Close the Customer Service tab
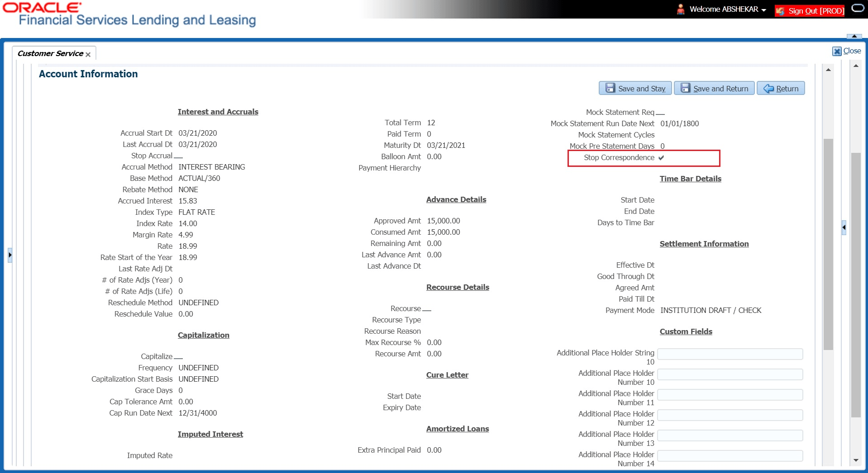Image resolution: width=868 pixels, height=473 pixels. pyautogui.click(x=88, y=54)
